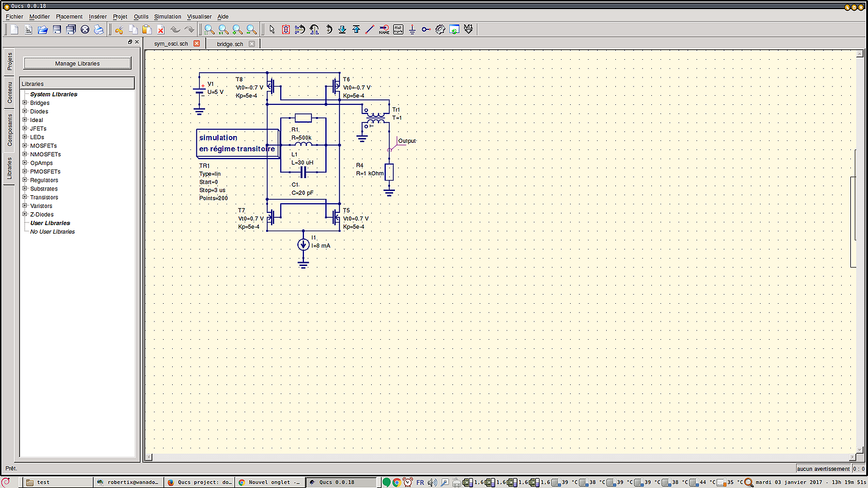
Task: Select the wire drawing tool
Action: coord(370,29)
